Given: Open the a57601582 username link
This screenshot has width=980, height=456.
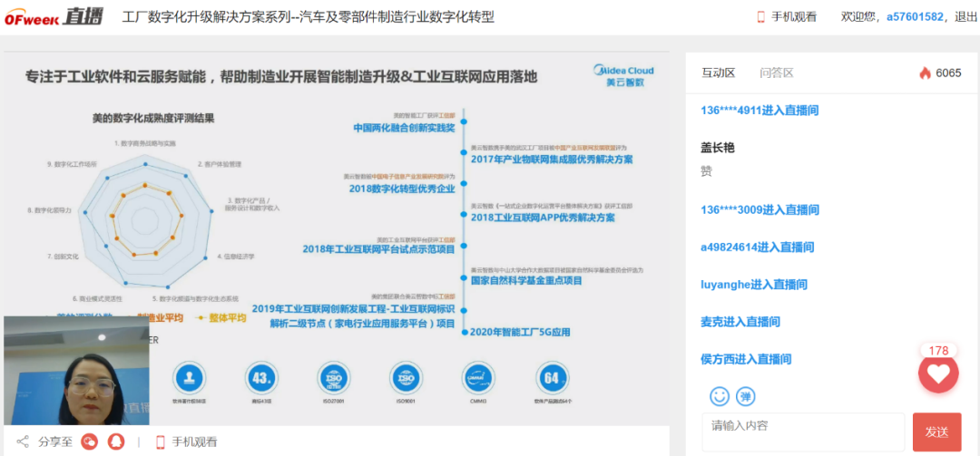Looking at the screenshot, I should (x=915, y=17).
